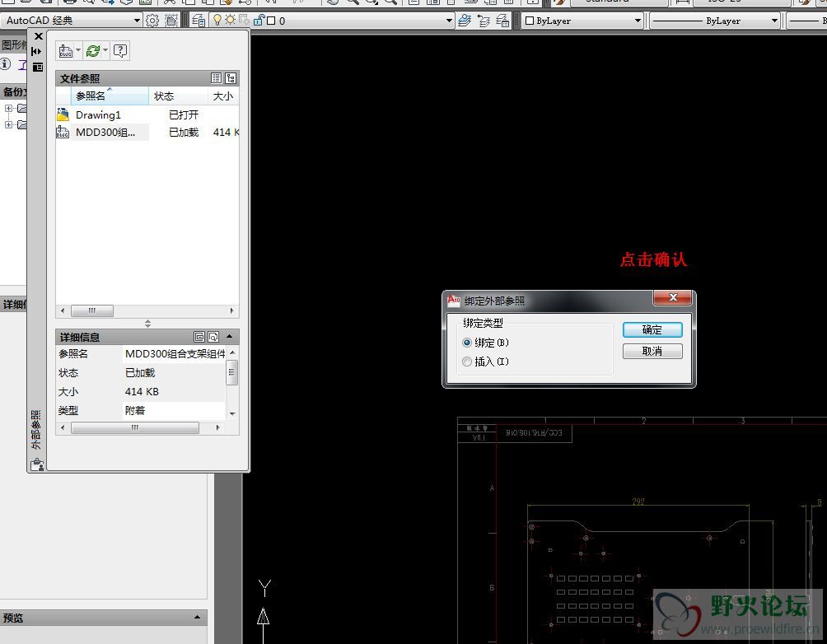
Task: Open the xref palette properties icon
Action: pos(37,67)
